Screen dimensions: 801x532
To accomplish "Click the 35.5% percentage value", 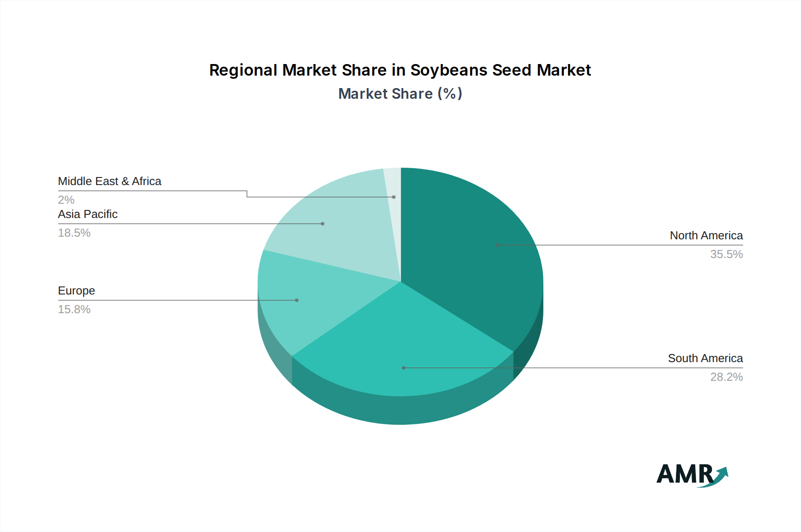I will pyautogui.click(x=727, y=254).
